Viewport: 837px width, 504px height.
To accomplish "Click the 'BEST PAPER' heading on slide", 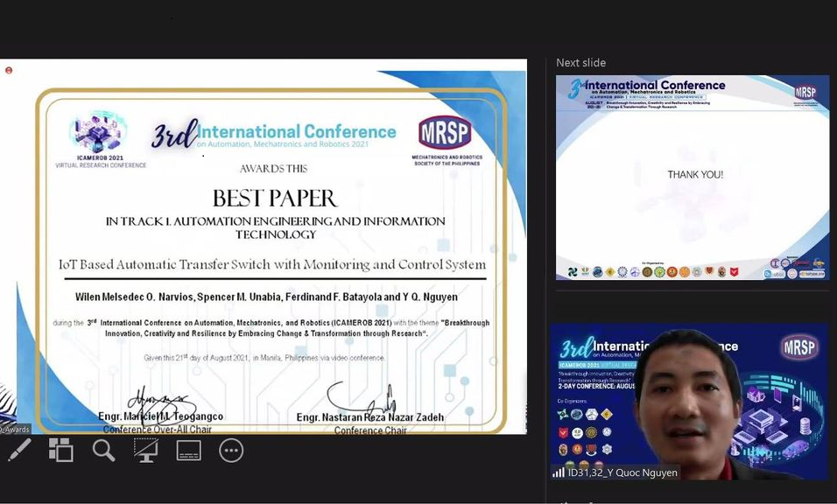I will [275, 199].
